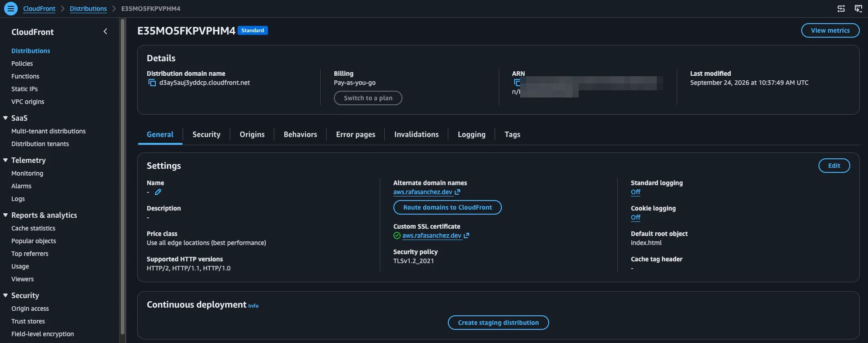Click the last modified date value

tap(749, 83)
